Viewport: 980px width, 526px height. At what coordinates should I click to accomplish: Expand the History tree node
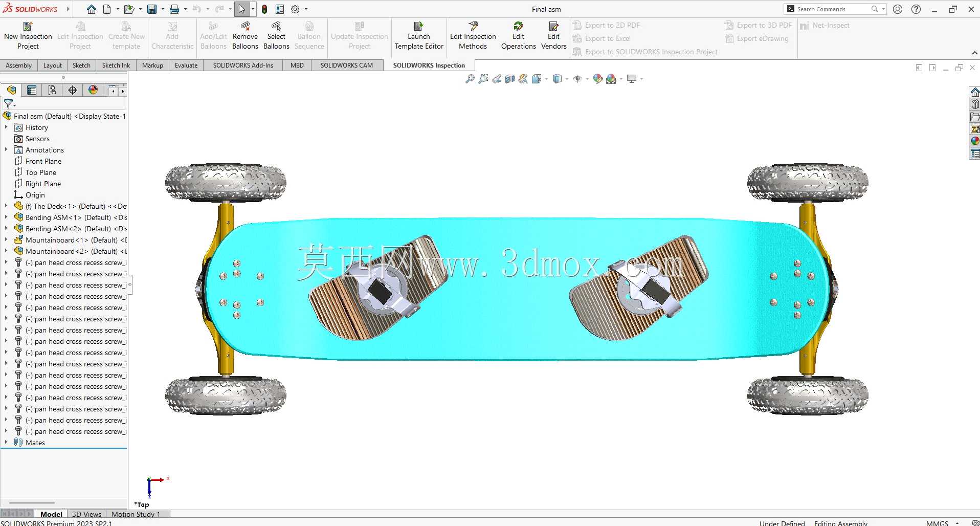pos(6,127)
